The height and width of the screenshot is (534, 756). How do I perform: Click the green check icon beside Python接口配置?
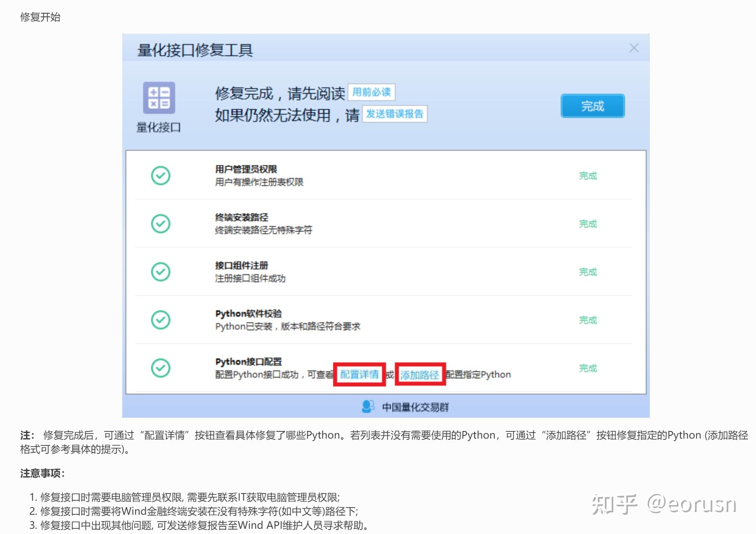160,368
